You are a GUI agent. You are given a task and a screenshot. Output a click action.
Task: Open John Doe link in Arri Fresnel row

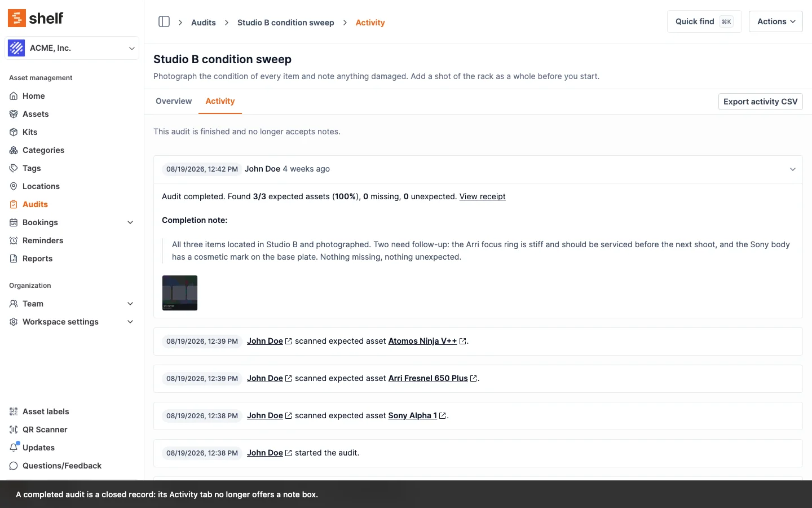tap(265, 378)
